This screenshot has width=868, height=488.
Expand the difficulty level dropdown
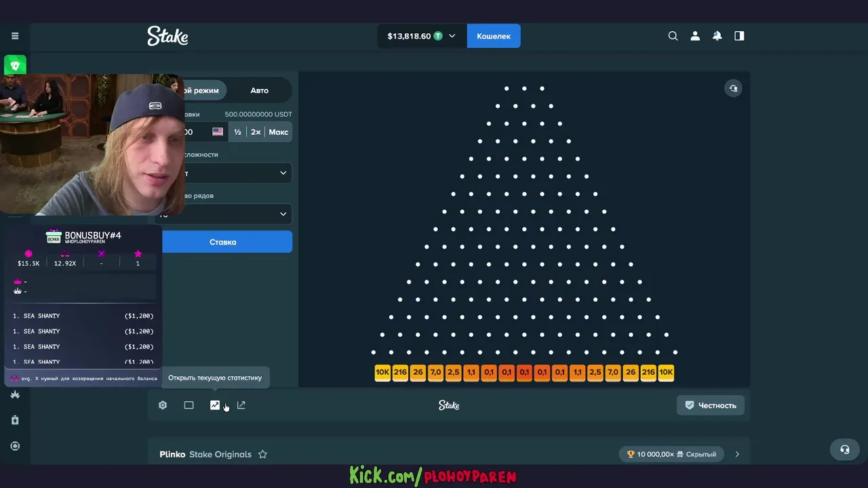(x=283, y=173)
